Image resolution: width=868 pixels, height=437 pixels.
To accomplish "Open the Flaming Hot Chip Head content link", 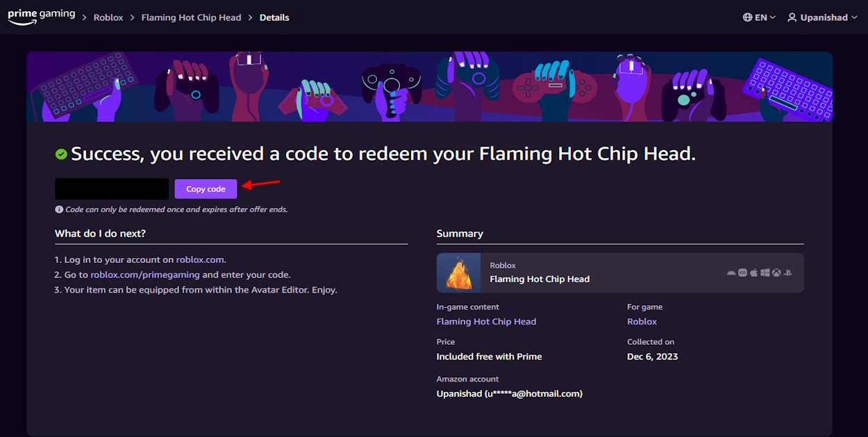I will point(486,321).
